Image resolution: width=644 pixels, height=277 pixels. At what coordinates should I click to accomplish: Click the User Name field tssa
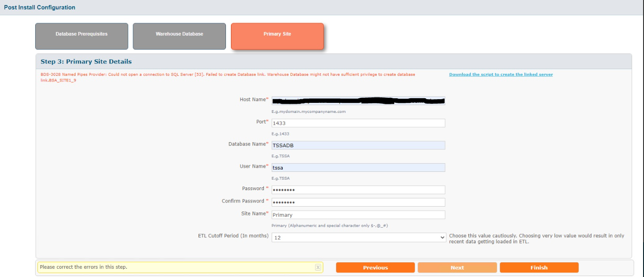tap(358, 168)
